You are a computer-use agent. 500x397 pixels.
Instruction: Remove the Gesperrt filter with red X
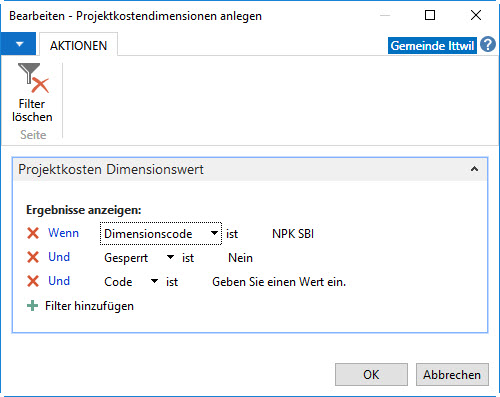tap(33, 257)
